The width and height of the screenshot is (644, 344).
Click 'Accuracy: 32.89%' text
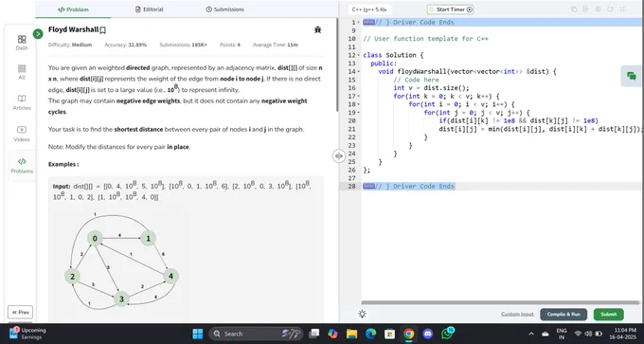(x=125, y=45)
